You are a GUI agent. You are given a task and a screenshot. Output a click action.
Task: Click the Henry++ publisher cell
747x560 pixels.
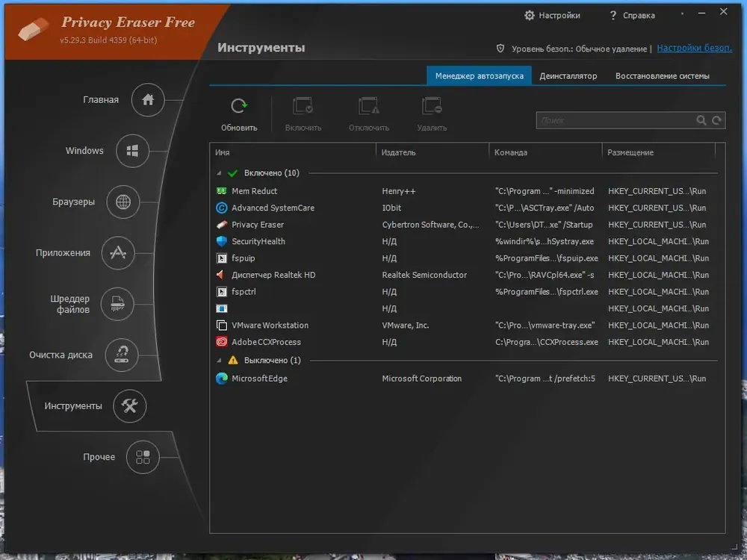398,191
